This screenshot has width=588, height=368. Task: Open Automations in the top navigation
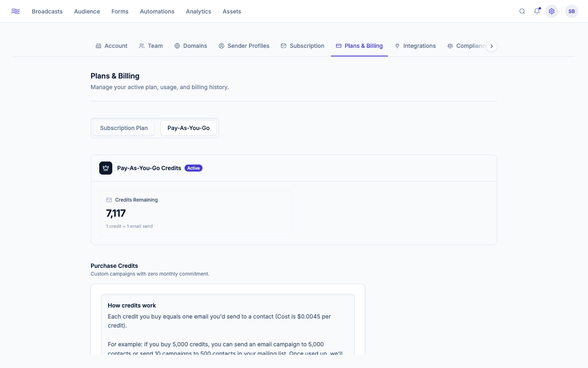157,11
